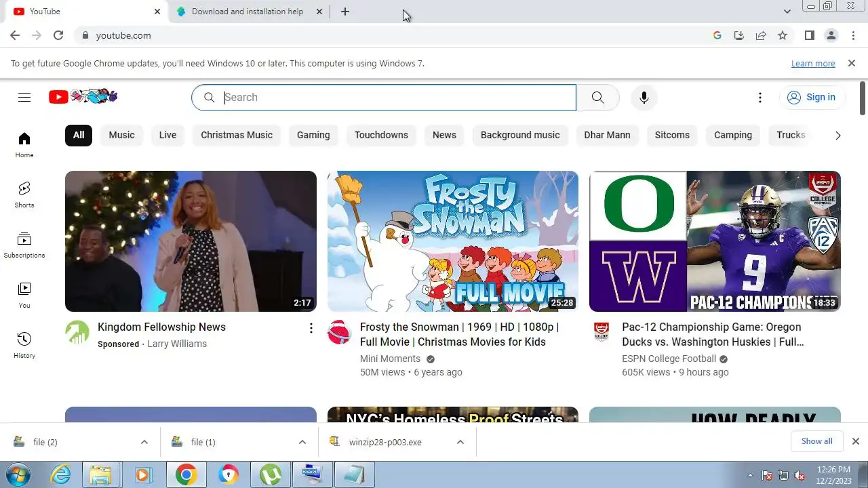
Task: Click the Google icon in the address bar
Action: tap(717, 35)
